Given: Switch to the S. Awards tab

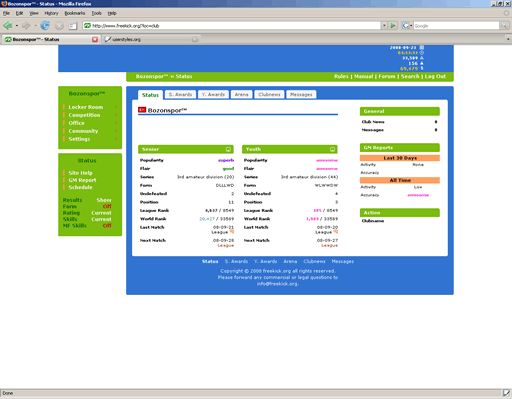Looking at the screenshot, I should [x=180, y=95].
